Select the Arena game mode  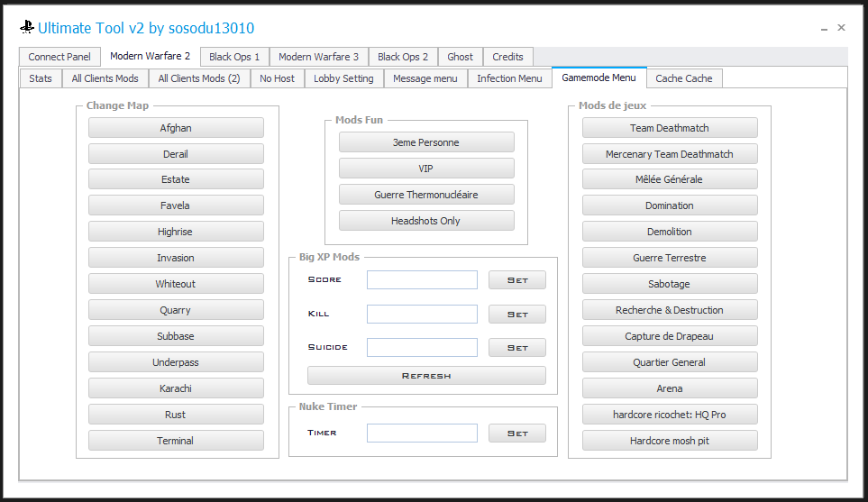[x=670, y=388]
